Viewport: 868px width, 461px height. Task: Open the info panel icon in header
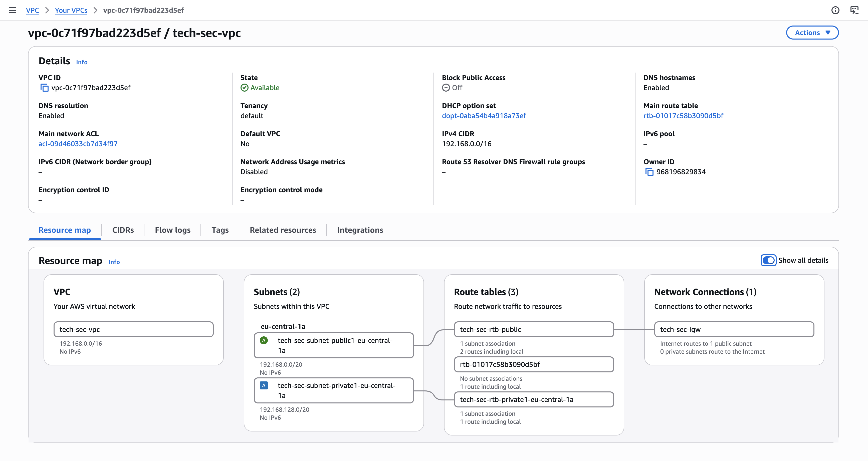[x=835, y=10]
